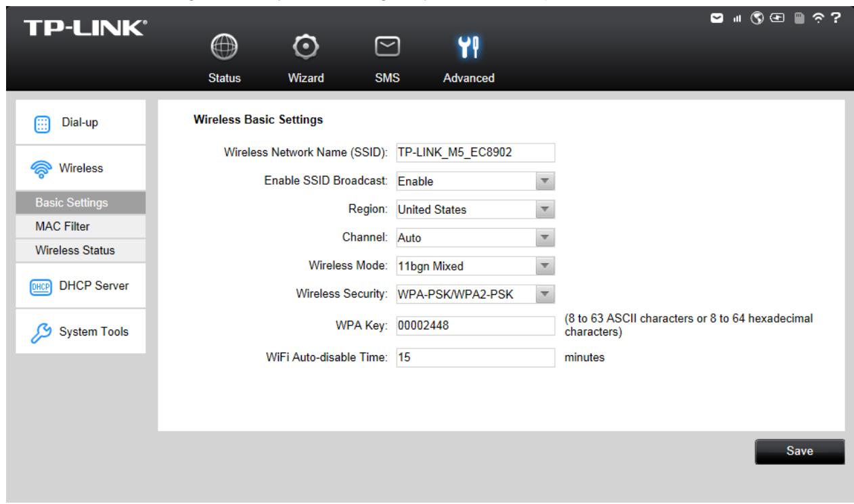Click the Wireless Basic Settings heading
This screenshot has width=854, height=504.
pos(259,120)
